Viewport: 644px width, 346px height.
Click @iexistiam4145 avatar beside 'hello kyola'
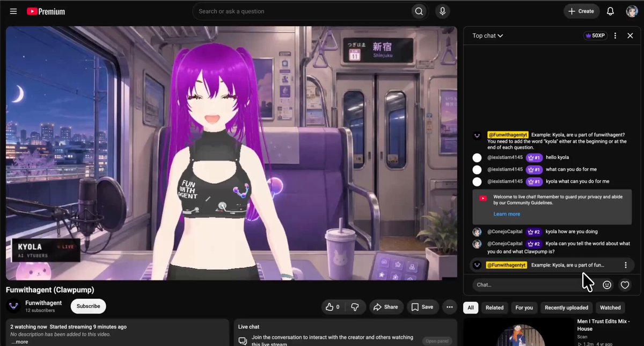tap(477, 157)
